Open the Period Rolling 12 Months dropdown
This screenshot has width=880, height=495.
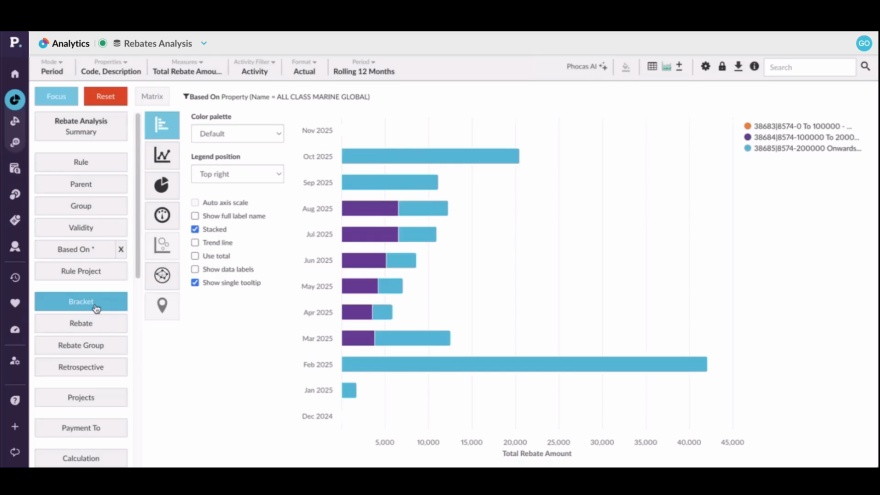(364, 67)
